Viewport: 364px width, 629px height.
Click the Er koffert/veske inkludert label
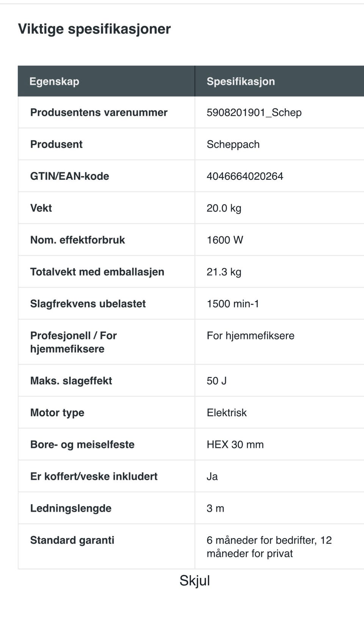pyautogui.click(x=94, y=476)
